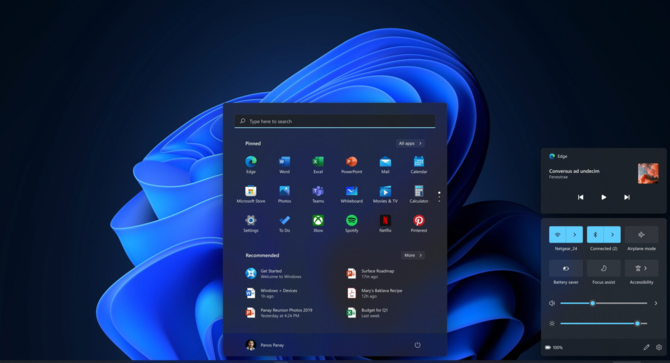The width and height of the screenshot is (670, 363).
Task: Open the Accessibility options tile
Action: tap(641, 268)
